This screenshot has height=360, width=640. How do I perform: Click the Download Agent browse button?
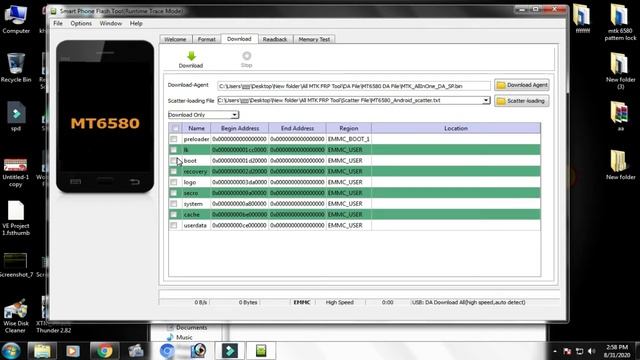(522, 85)
